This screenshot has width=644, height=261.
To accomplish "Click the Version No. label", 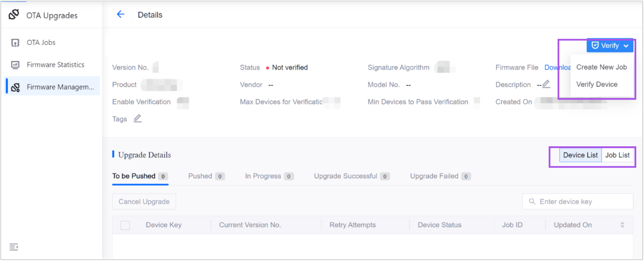I will (x=130, y=67).
